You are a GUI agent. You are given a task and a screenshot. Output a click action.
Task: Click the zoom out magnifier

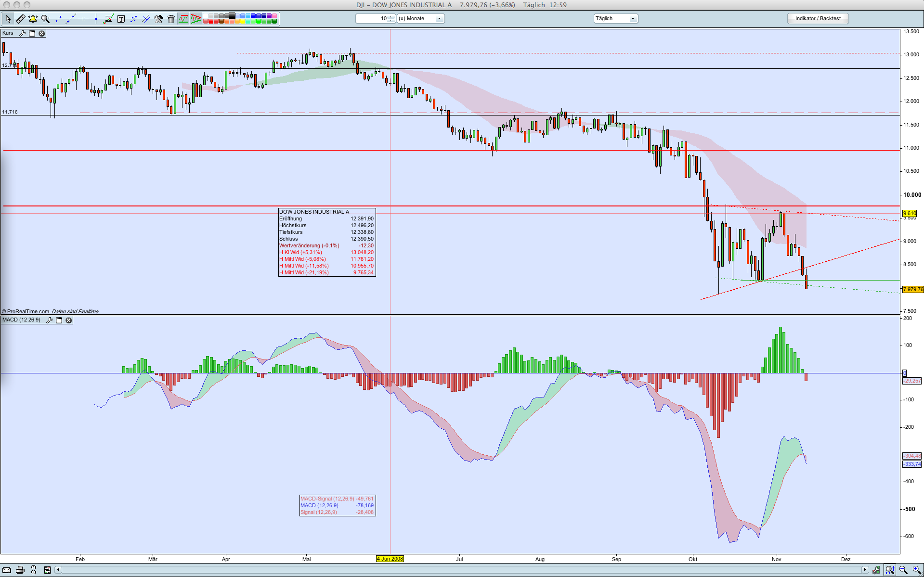(903, 570)
